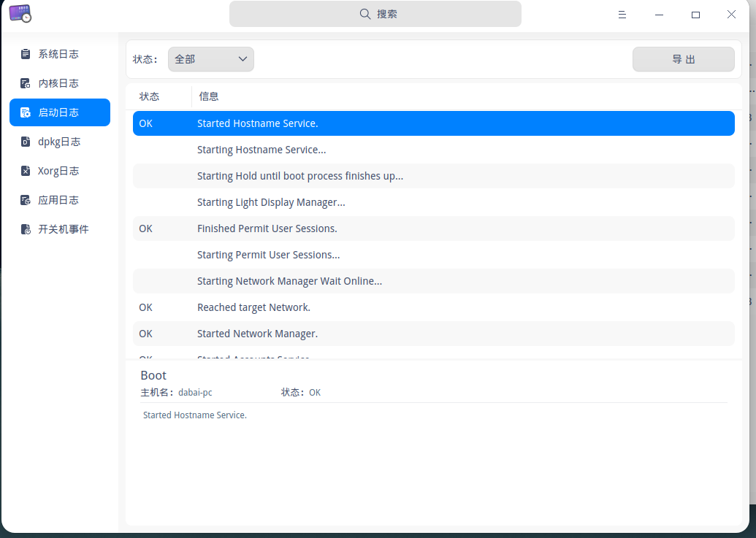
Task: Select row 'Reached target Network.'
Action: (x=433, y=307)
